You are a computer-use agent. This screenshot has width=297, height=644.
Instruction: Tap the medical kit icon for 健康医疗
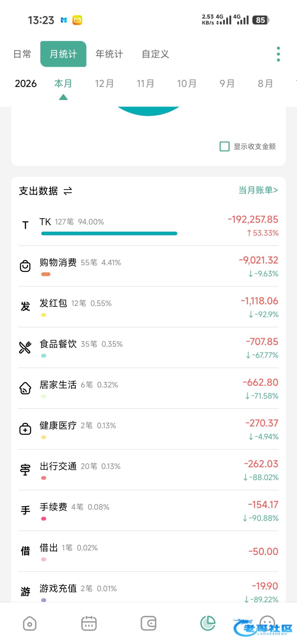click(25, 429)
